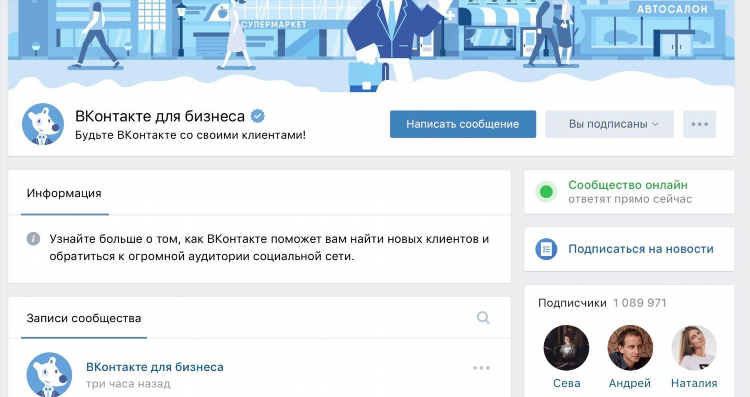Click the news subscription list icon

tap(546, 249)
